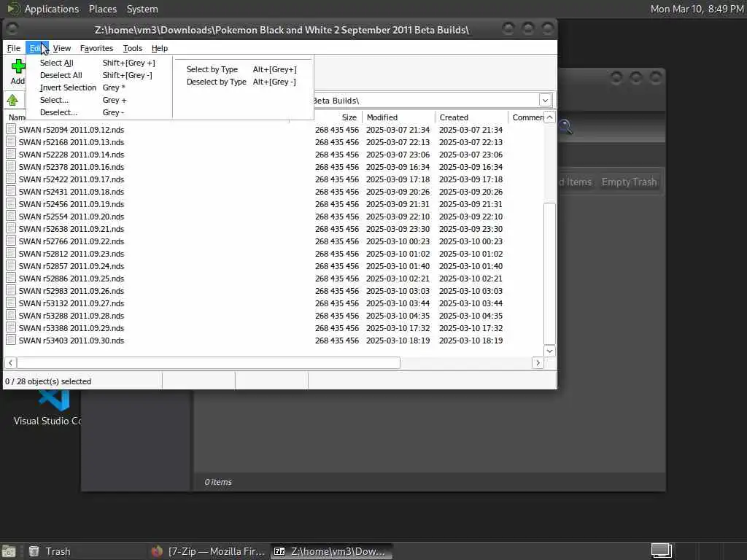Click file icon of SWAN r52766 2011.09.22.nds
Image resolution: width=747 pixels, height=560 pixels.
point(11,241)
